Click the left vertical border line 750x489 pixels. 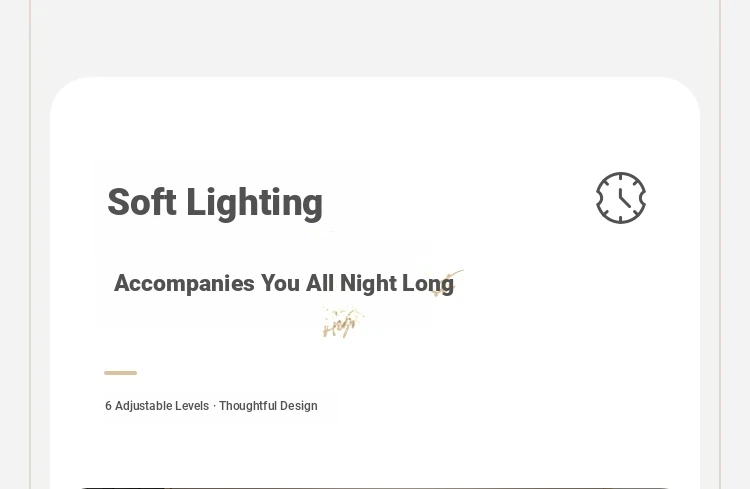(x=31, y=244)
